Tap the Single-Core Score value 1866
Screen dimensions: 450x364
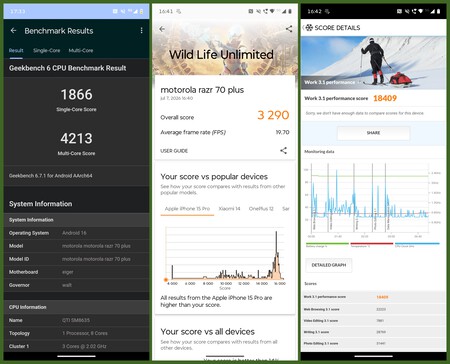[x=76, y=95]
